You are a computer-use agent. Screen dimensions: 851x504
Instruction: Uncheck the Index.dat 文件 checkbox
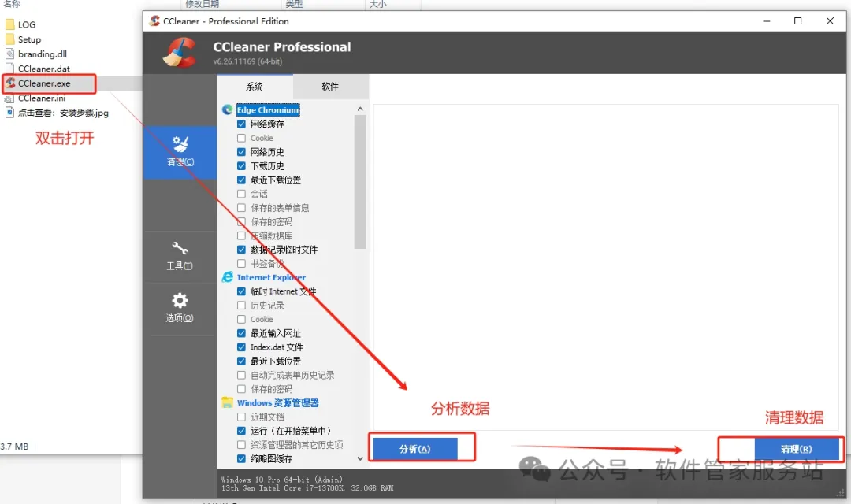tap(242, 347)
